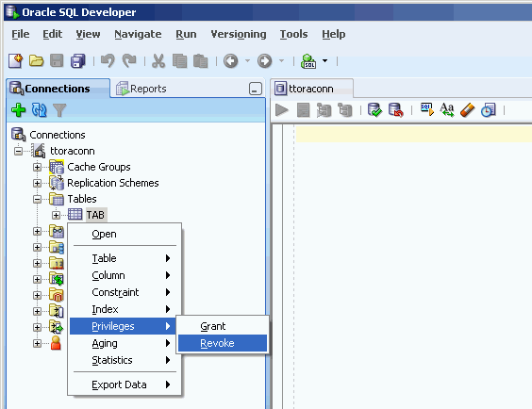This screenshot has height=409, width=532.
Task: Open dropdown arrow beside SQL Worksheet icon
Action: point(324,61)
